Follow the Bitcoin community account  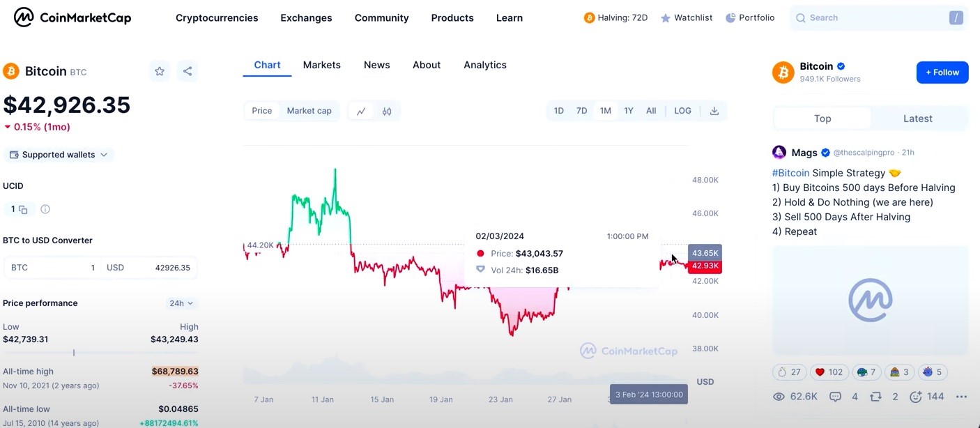(942, 72)
